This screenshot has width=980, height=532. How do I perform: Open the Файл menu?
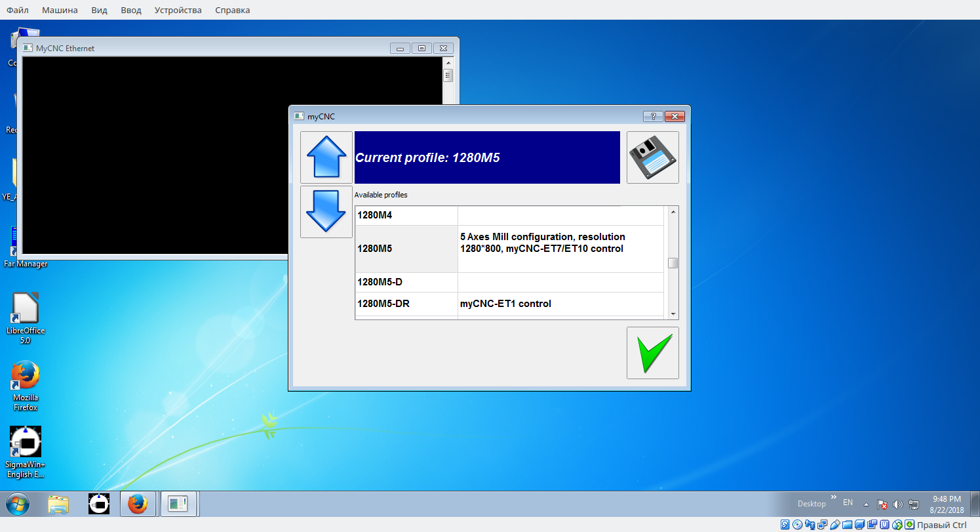click(x=18, y=10)
